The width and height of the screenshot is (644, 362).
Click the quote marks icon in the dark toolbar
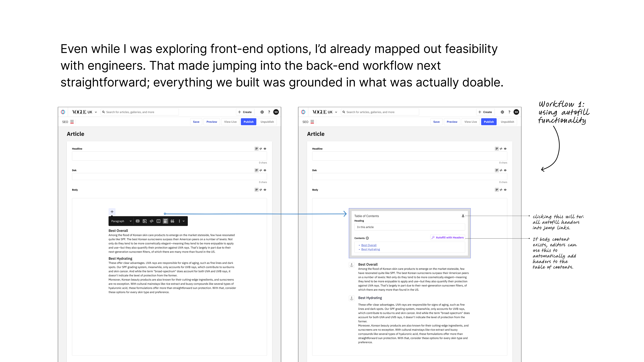pyautogui.click(x=172, y=221)
